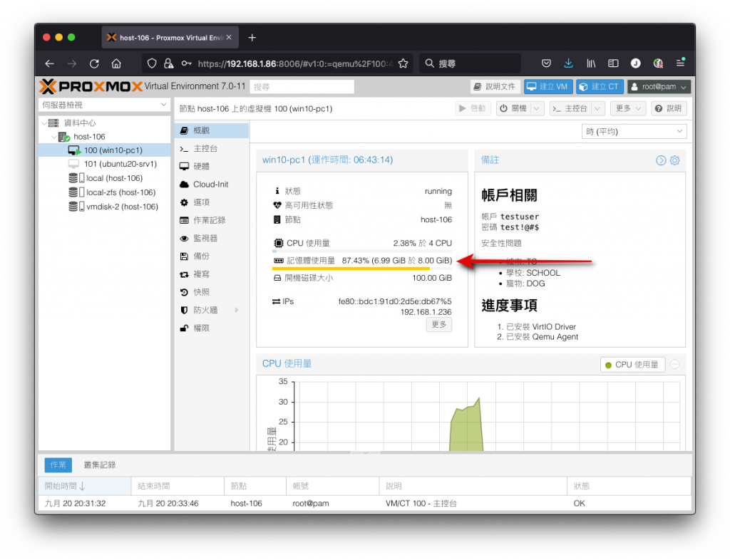Bookmark this page with the star icon
Viewport: 730px width, 560px height.
(403, 63)
